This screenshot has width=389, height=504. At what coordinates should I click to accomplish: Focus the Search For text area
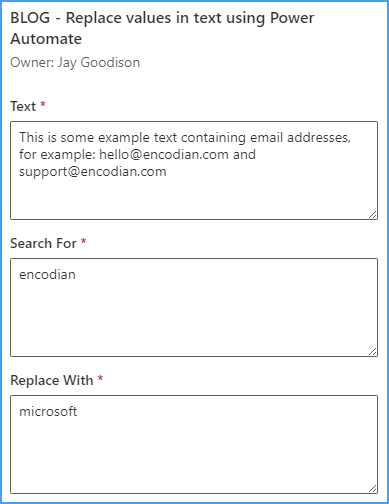click(194, 307)
